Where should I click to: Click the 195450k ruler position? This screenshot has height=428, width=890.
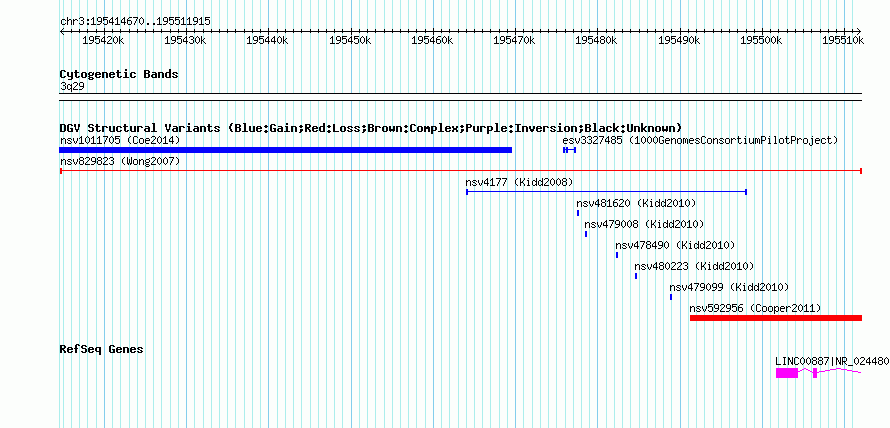point(350,40)
